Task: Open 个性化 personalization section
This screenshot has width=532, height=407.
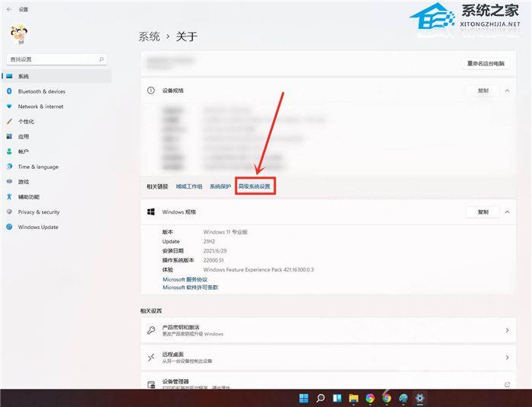Action: [x=56, y=121]
